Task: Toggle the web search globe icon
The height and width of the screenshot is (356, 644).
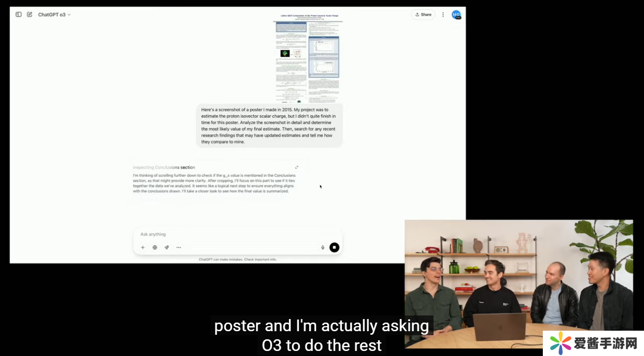Action: 155,248
